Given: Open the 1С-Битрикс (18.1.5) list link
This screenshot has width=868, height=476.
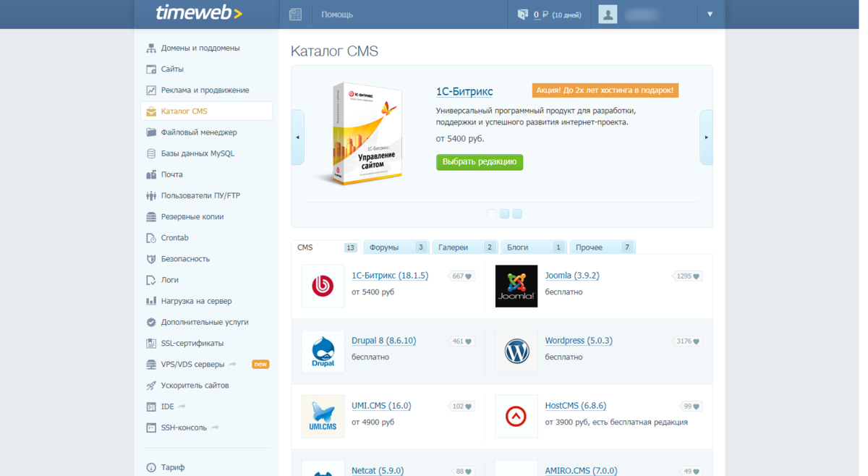Looking at the screenshot, I should pyautogui.click(x=390, y=276).
